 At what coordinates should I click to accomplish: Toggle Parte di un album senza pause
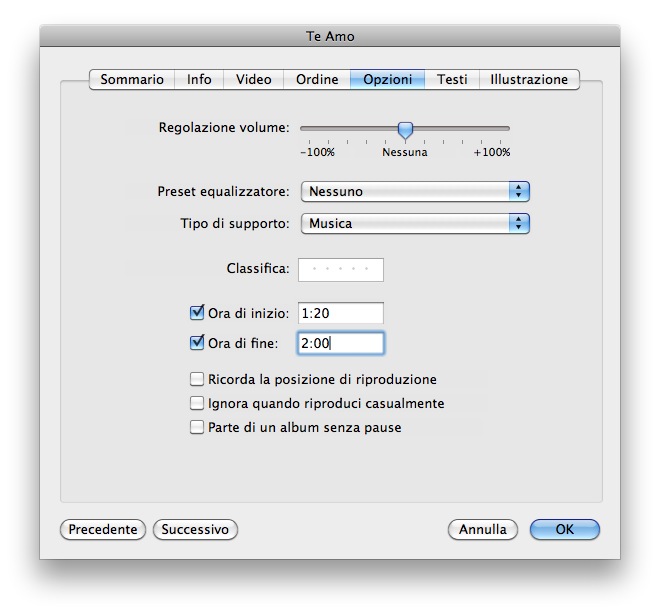[x=197, y=428]
